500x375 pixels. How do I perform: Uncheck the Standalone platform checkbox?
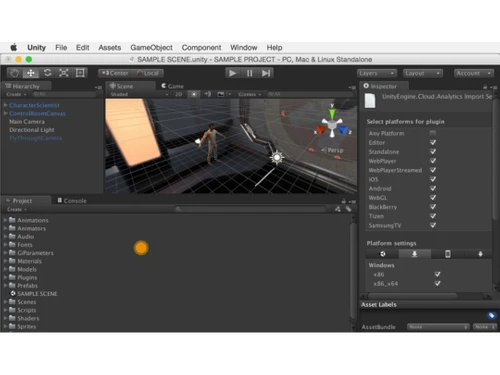point(433,152)
